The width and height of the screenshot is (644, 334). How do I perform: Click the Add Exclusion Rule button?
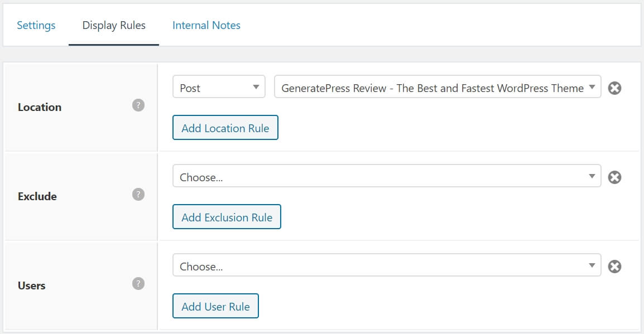click(x=227, y=217)
